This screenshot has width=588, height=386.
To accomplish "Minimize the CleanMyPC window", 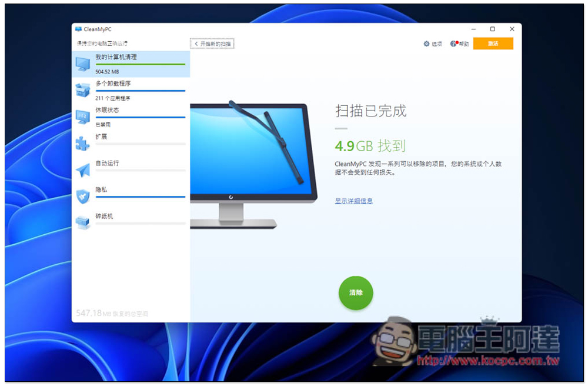I will tap(473, 29).
